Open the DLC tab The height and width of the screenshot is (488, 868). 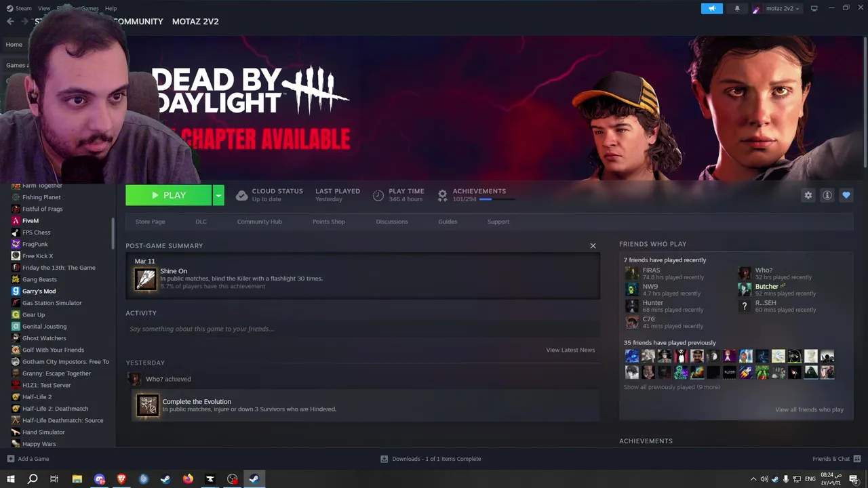[201, 222]
